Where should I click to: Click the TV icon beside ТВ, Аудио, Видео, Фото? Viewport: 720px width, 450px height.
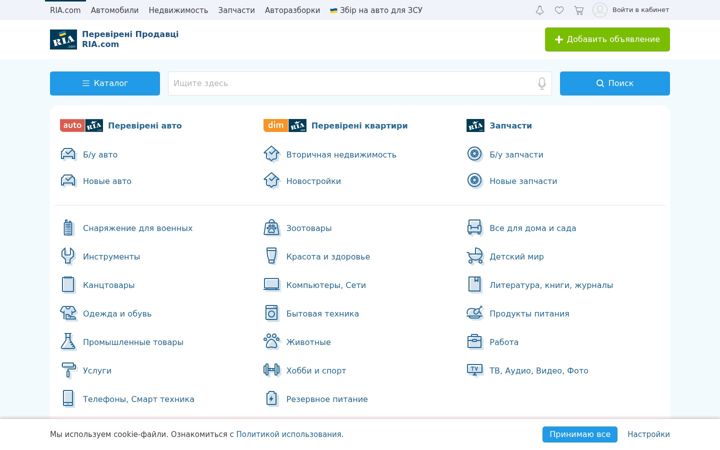click(474, 370)
